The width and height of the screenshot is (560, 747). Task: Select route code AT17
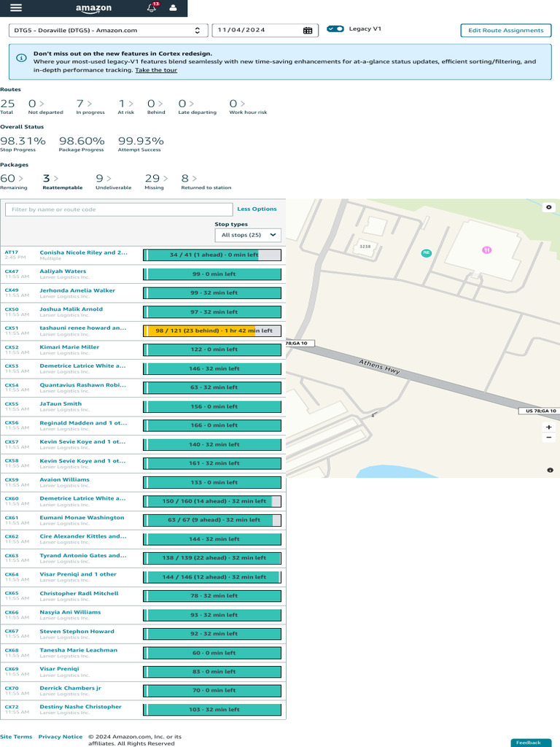[x=12, y=252]
